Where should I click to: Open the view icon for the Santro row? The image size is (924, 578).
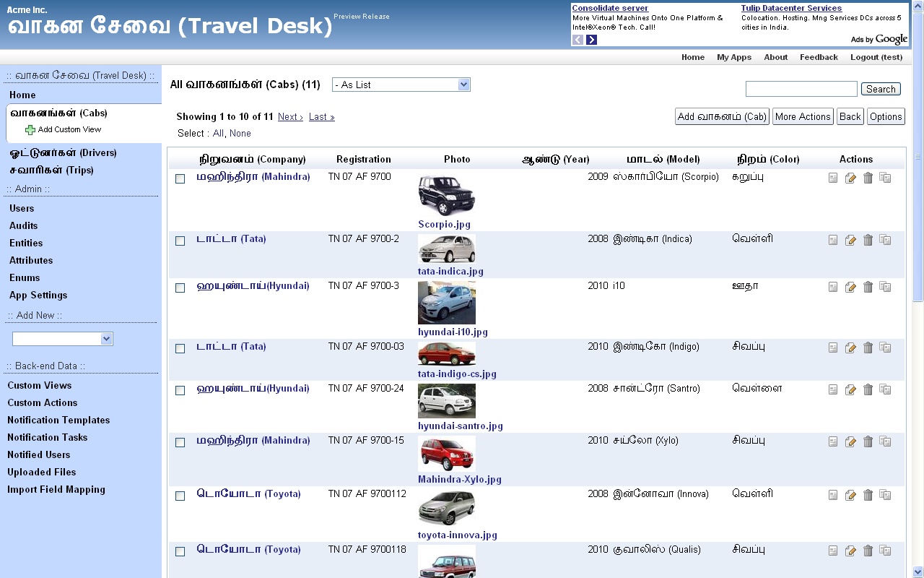(x=833, y=389)
